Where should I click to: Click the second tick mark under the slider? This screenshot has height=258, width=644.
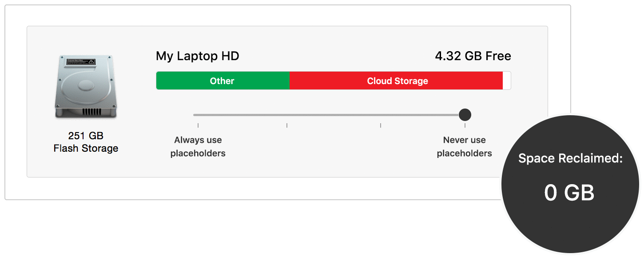coord(287,125)
